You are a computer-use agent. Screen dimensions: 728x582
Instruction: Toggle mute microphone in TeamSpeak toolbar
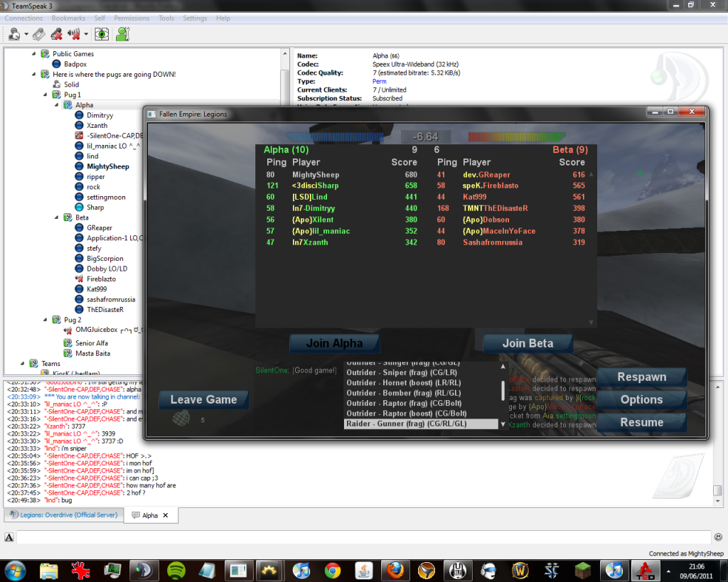57,34
